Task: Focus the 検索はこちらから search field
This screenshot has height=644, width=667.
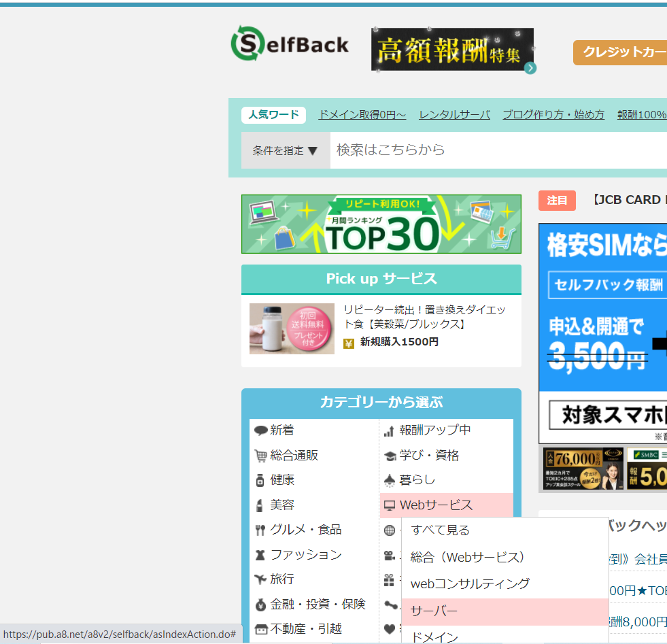Action: point(498,150)
